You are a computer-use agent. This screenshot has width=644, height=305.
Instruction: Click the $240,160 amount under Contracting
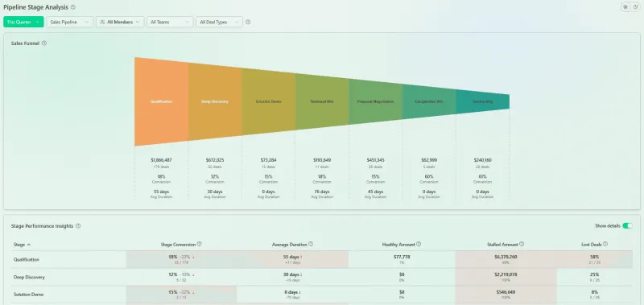click(482, 160)
